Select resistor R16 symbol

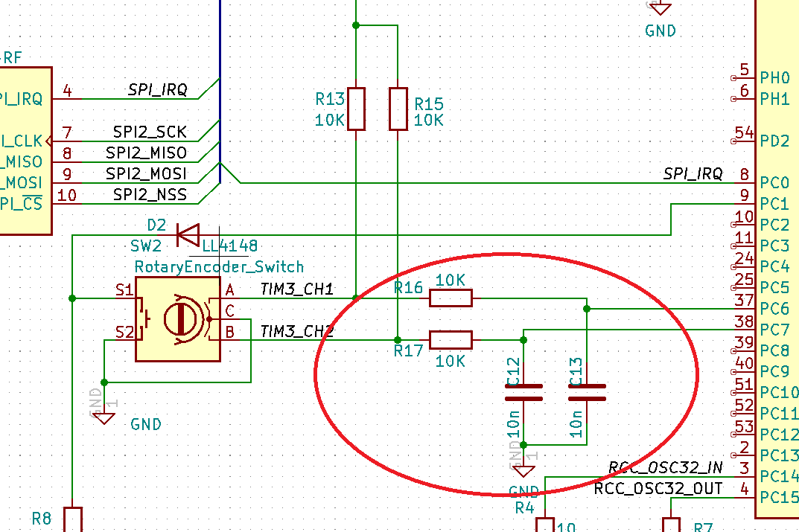coord(451,298)
